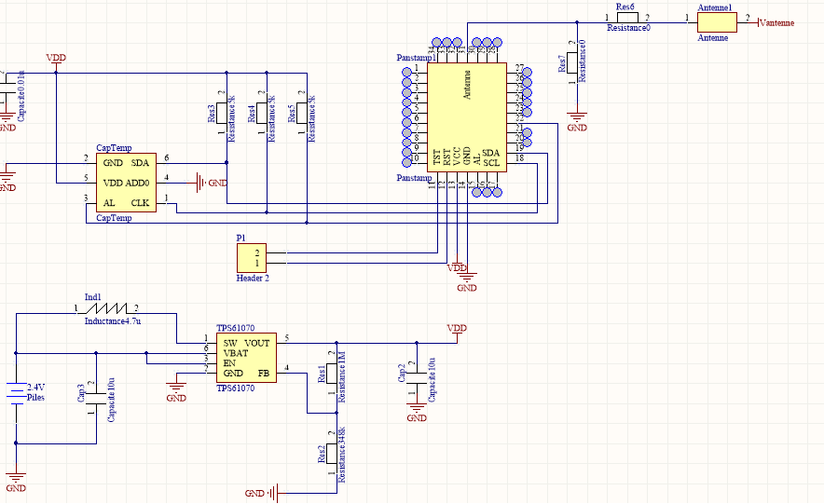The height and width of the screenshot is (504, 824).
Task: Click the P1 Header 2 connector
Action: 254,257
